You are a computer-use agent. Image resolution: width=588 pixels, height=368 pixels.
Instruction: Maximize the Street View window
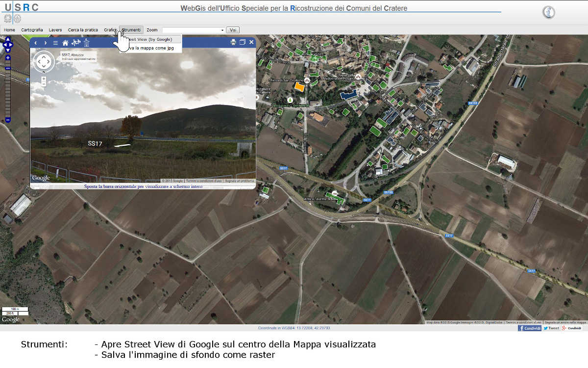point(242,42)
